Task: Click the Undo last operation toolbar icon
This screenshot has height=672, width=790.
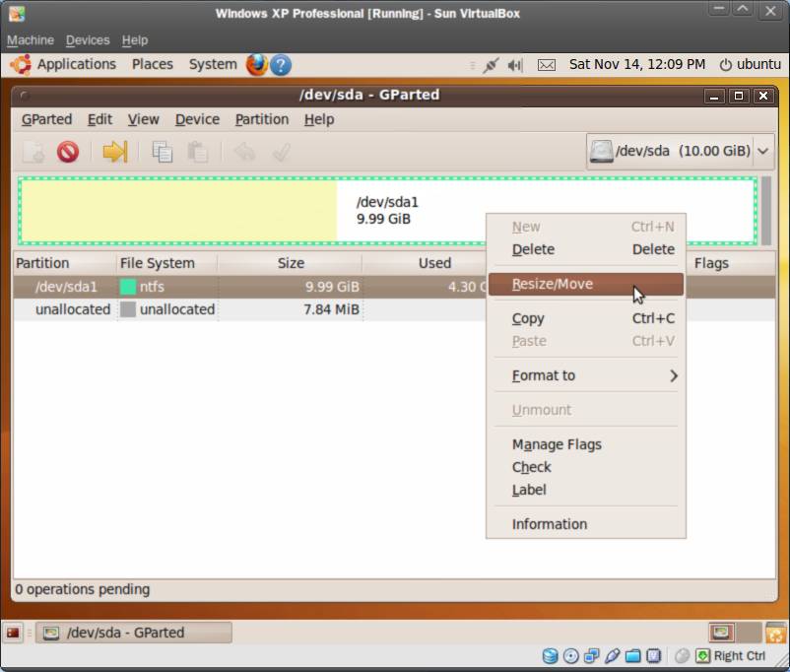Action: [245, 151]
